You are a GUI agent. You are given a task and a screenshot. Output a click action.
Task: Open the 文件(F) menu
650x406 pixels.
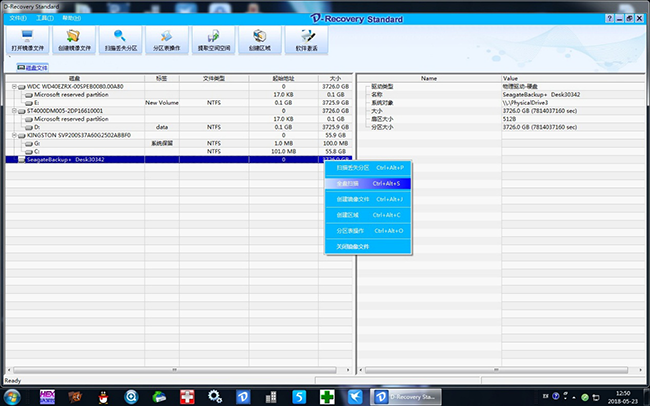click(x=18, y=18)
